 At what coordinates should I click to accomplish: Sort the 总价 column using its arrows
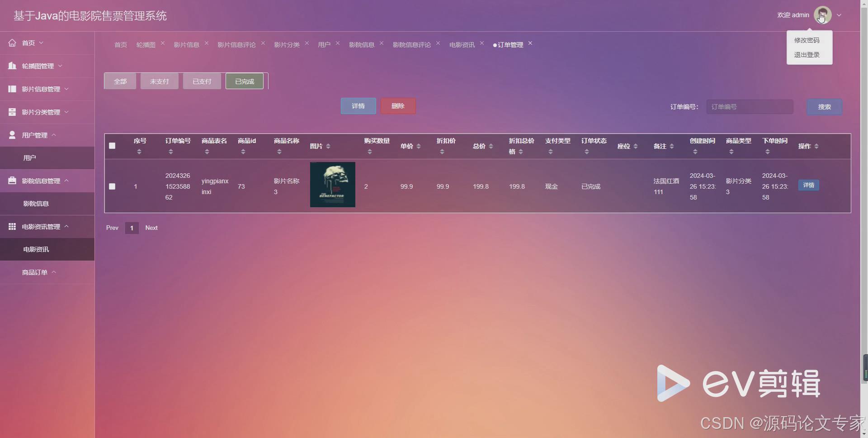tap(491, 146)
